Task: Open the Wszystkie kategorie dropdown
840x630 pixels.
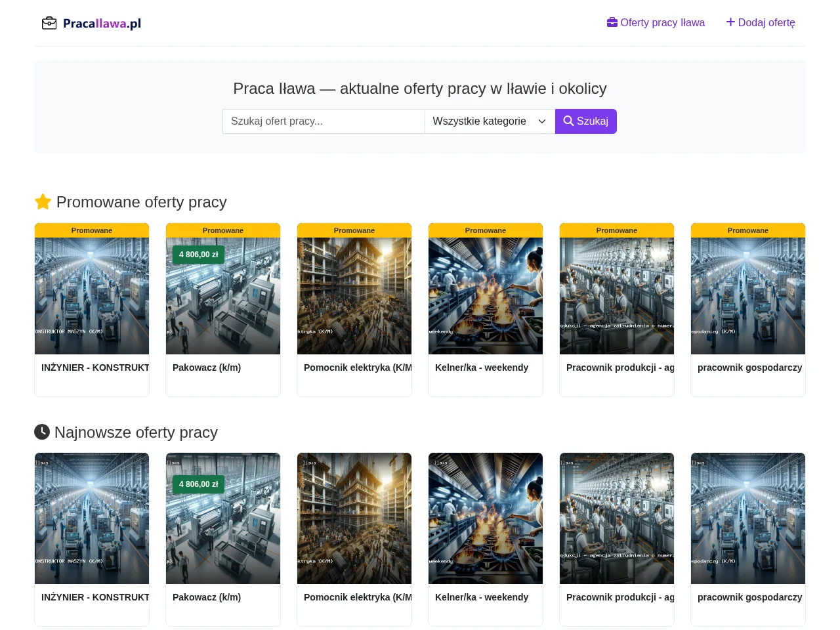Action: pyautogui.click(x=490, y=121)
